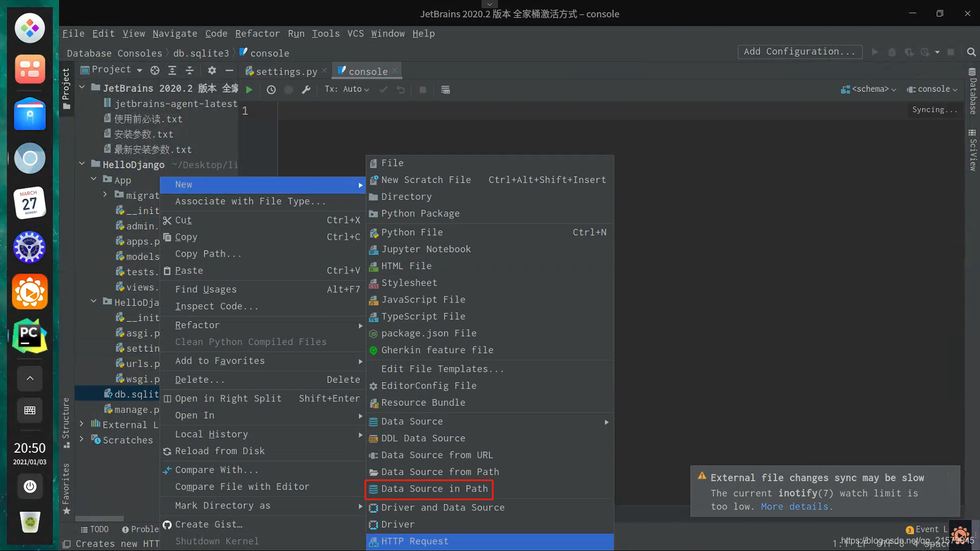This screenshot has width=980, height=551.
Task: Open the keyboard icon in dock
Action: [x=30, y=411]
